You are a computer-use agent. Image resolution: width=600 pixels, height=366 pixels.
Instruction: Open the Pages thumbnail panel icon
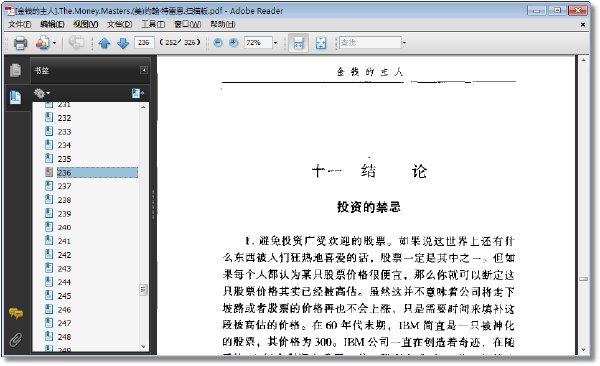[16, 70]
